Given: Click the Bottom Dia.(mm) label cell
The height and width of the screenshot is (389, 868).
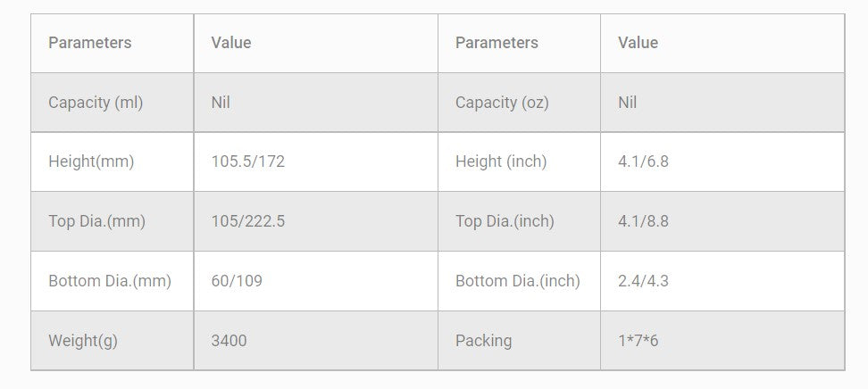Looking at the screenshot, I should coord(110,281).
